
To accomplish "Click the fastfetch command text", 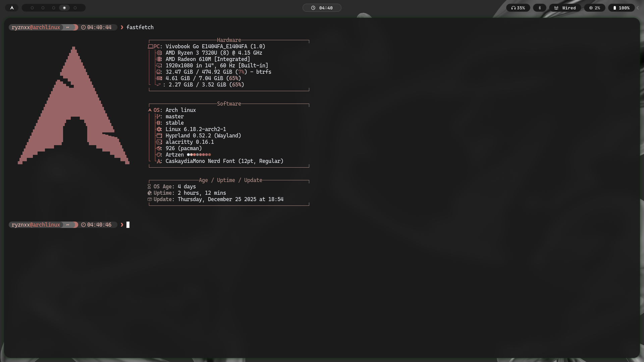I will pos(140,27).
